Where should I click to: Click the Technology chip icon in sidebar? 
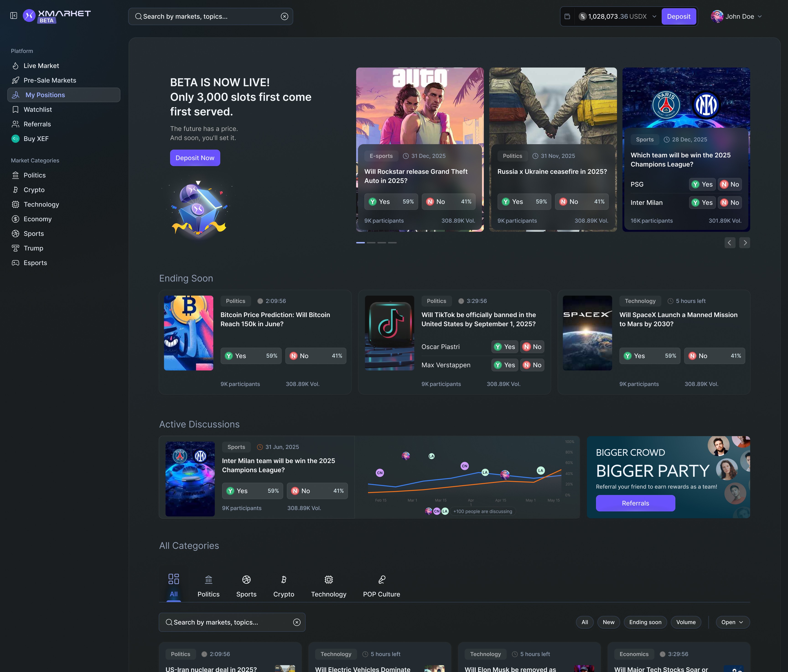[x=16, y=204]
